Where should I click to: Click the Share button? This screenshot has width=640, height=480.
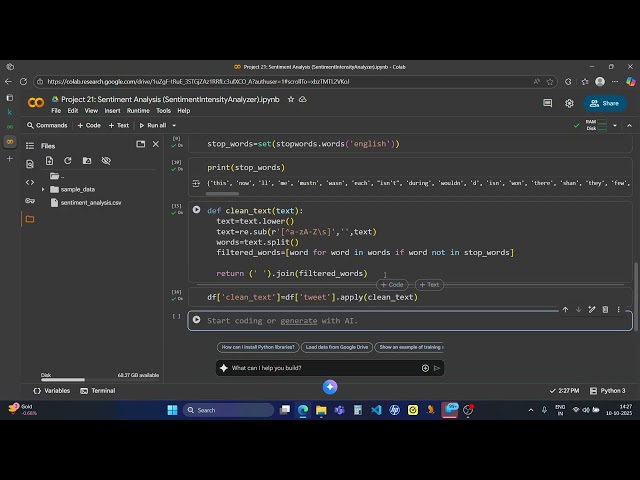pos(604,103)
